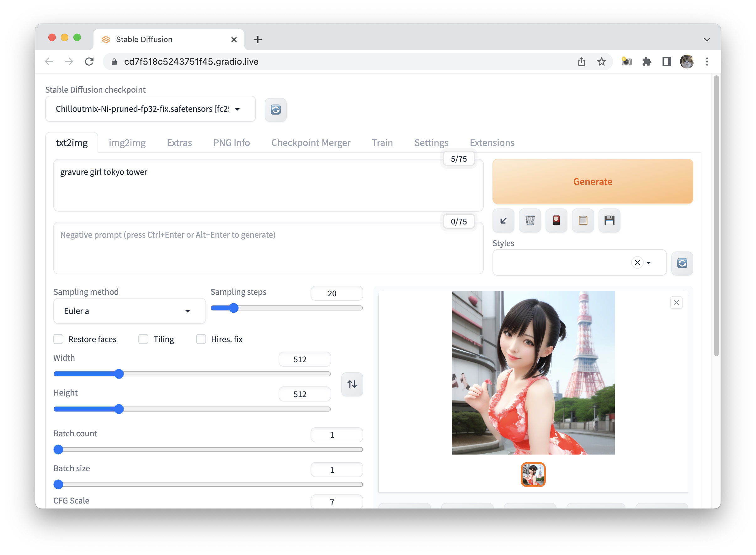Close the image preview with the X
The width and height of the screenshot is (756, 555).
[x=676, y=302]
